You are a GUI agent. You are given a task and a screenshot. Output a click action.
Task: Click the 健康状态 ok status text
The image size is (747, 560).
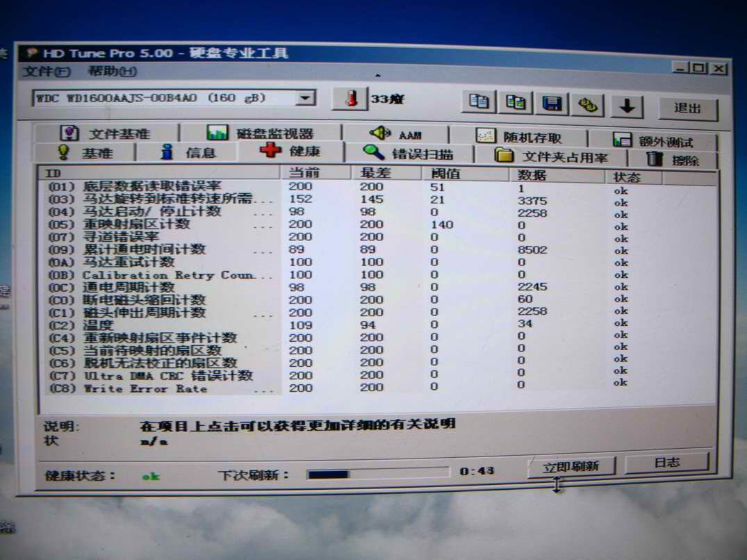pos(151,476)
